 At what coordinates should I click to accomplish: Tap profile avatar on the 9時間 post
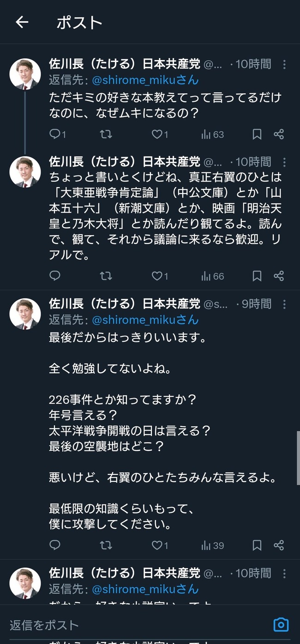[25, 314]
